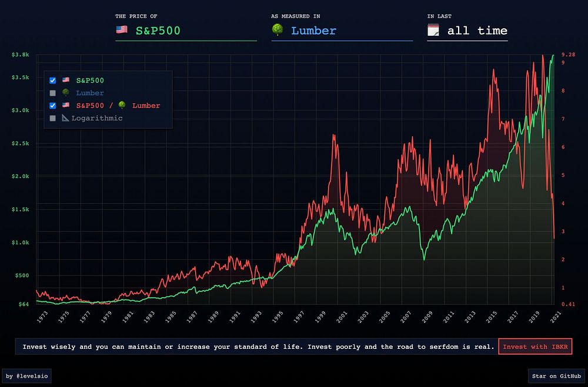This screenshot has height=387, width=588.
Task: Click the Lumber legend label
Action: coord(90,93)
